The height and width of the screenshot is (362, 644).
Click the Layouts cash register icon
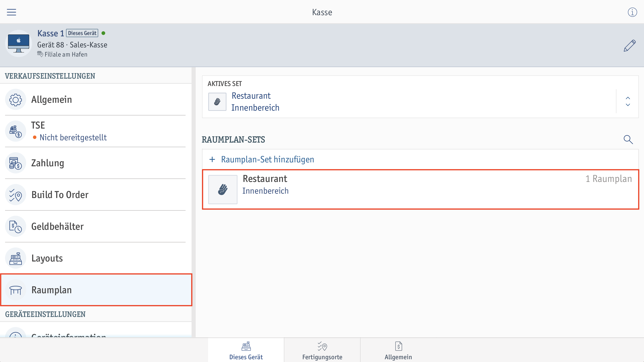15,258
